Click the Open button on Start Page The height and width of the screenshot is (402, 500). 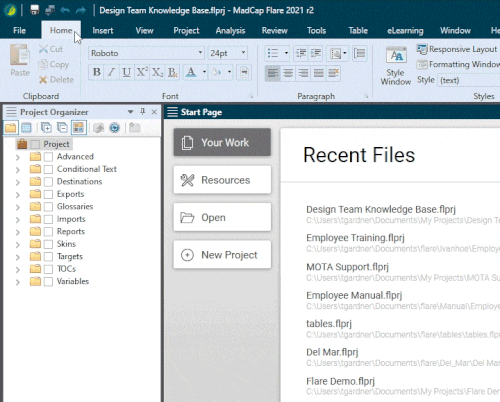point(222,217)
